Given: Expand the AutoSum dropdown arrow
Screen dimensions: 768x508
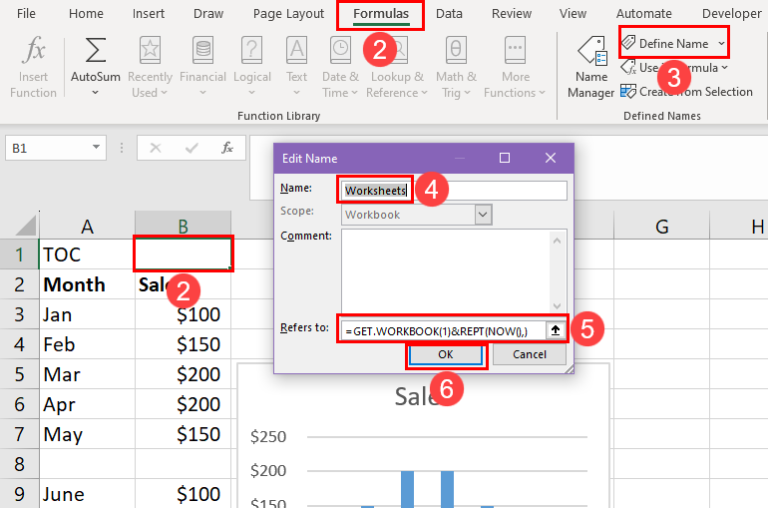Looking at the screenshot, I should tap(95, 93).
